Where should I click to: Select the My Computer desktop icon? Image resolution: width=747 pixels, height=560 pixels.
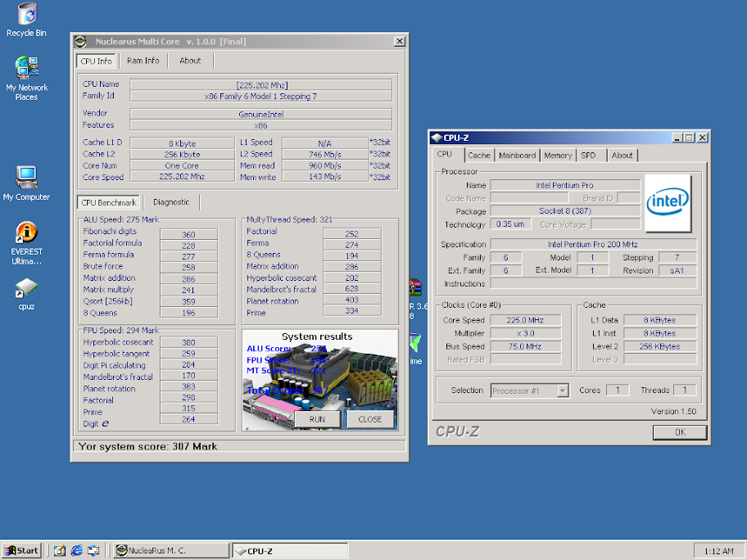(x=26, y=177)
